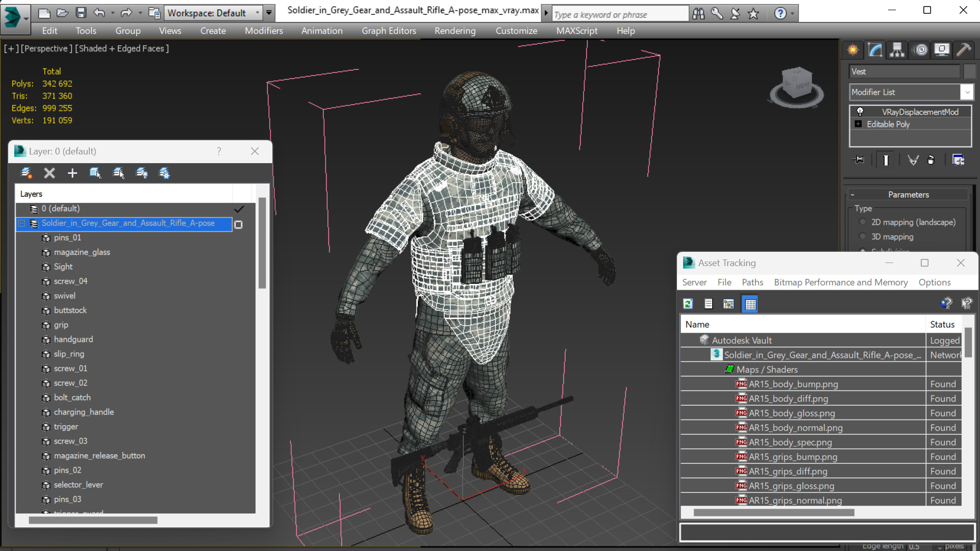The height and width of the screenshot is (551, 980).
Task: Click Delete layer X icon
Action: pos(49,173)
